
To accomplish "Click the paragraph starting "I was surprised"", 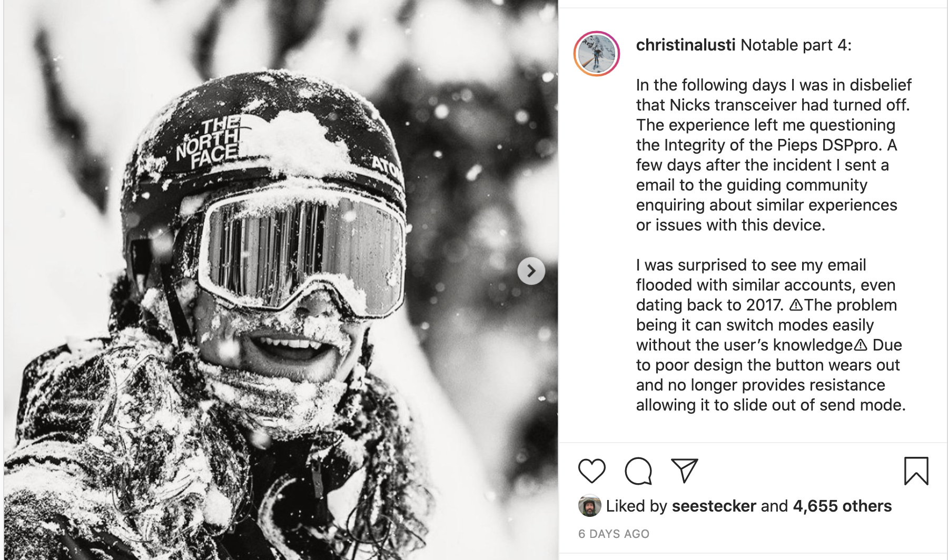I will [770, 335].
